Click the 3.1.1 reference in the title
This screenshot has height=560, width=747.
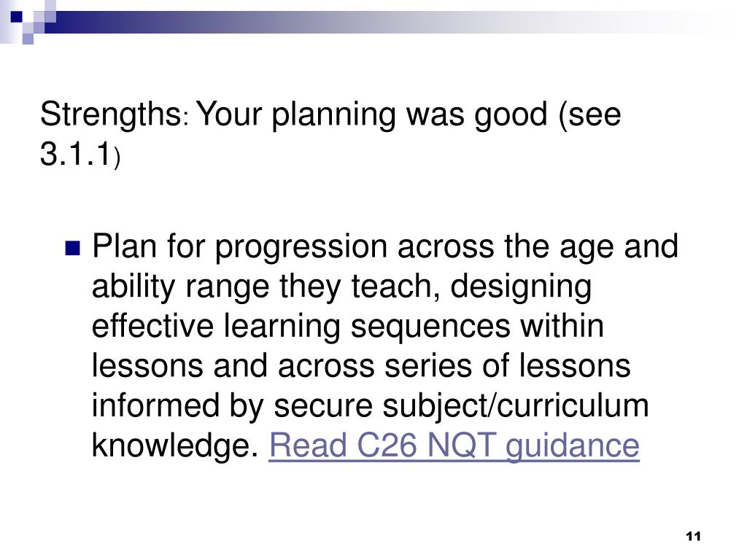click(x=76, y=154)
